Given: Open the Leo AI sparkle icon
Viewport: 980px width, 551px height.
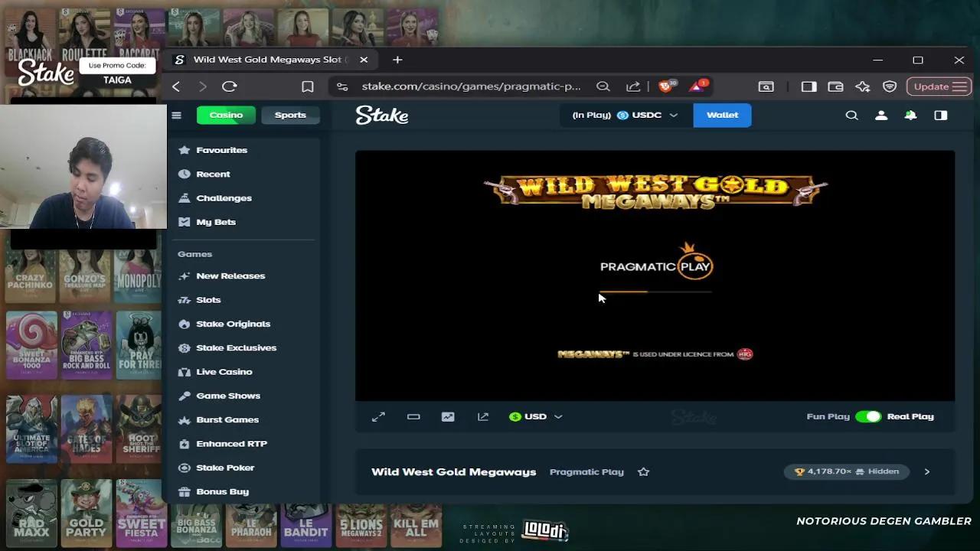Looking at the screenshot, I should click(863, 86).
